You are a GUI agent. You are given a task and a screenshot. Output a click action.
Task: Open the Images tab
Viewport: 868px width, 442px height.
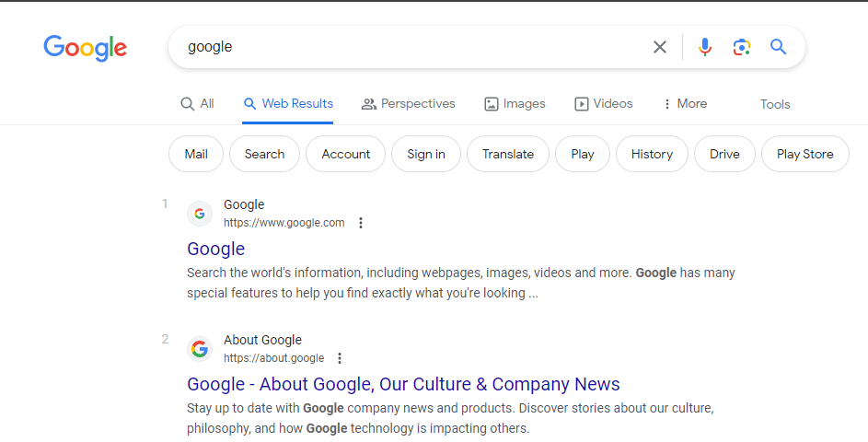[515, 103]
